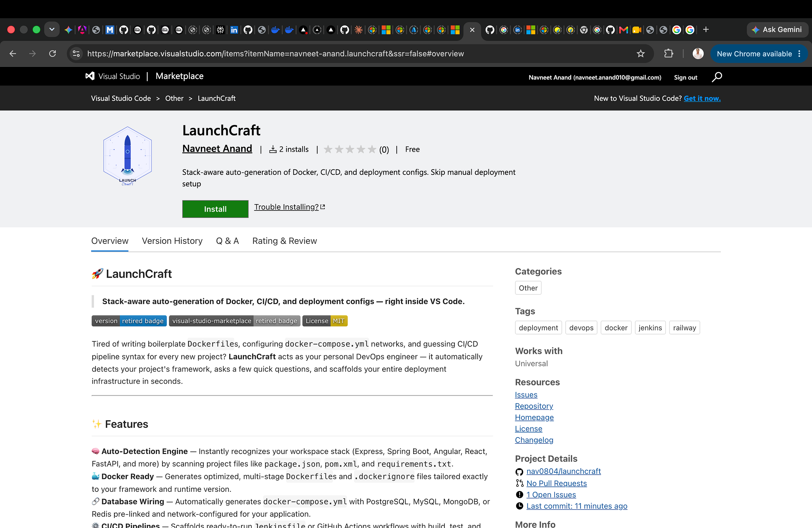Open publisher Navneet Anand link

(x=217, y=149)
